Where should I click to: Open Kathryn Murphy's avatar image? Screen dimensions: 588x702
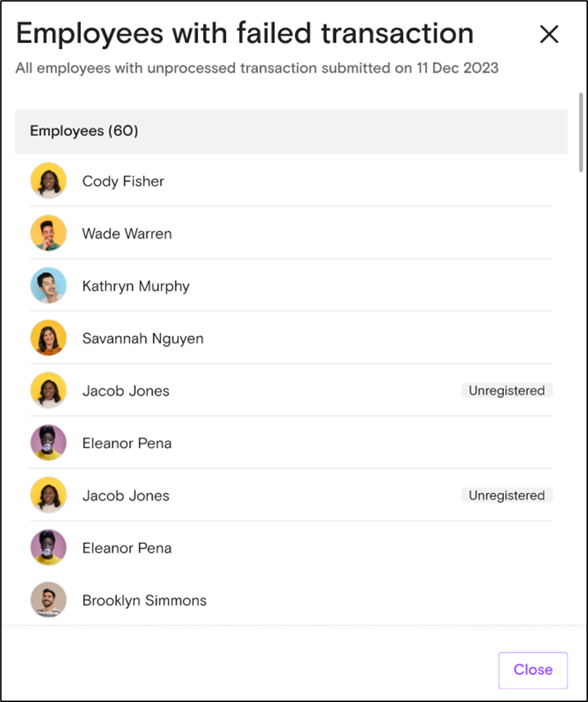(49, 286)
